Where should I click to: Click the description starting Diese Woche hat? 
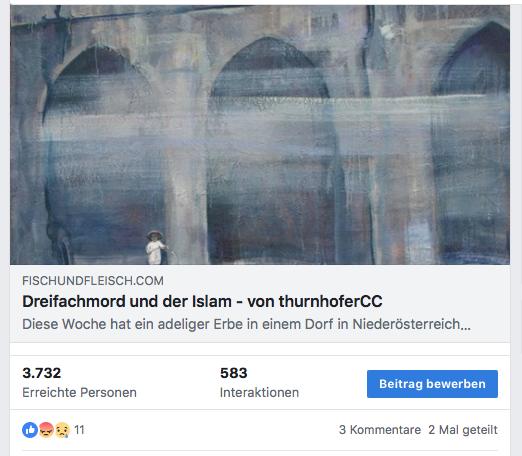pyautogui.click(x=246, y=324)
